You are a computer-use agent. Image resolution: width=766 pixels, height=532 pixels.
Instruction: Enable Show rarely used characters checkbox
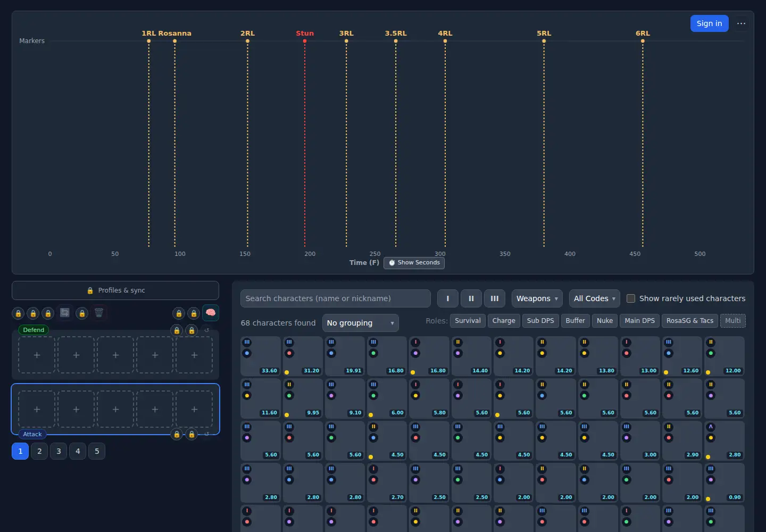[x=631, y=298]
